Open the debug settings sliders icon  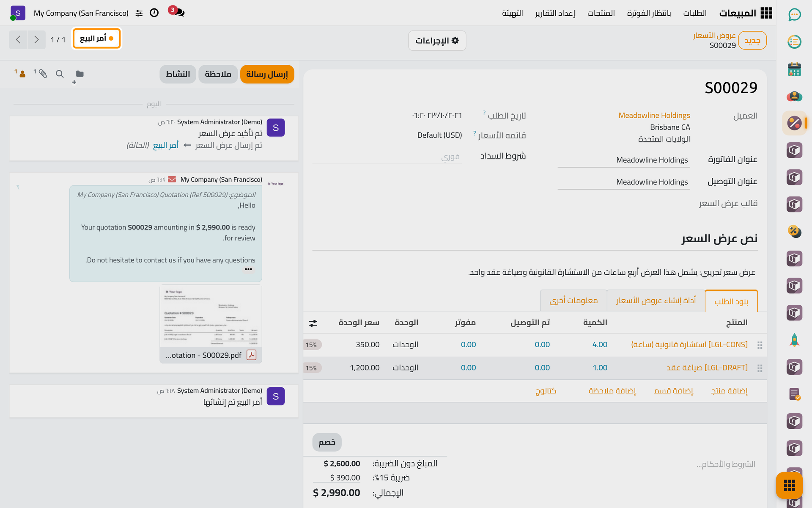(x=139, y=13)
